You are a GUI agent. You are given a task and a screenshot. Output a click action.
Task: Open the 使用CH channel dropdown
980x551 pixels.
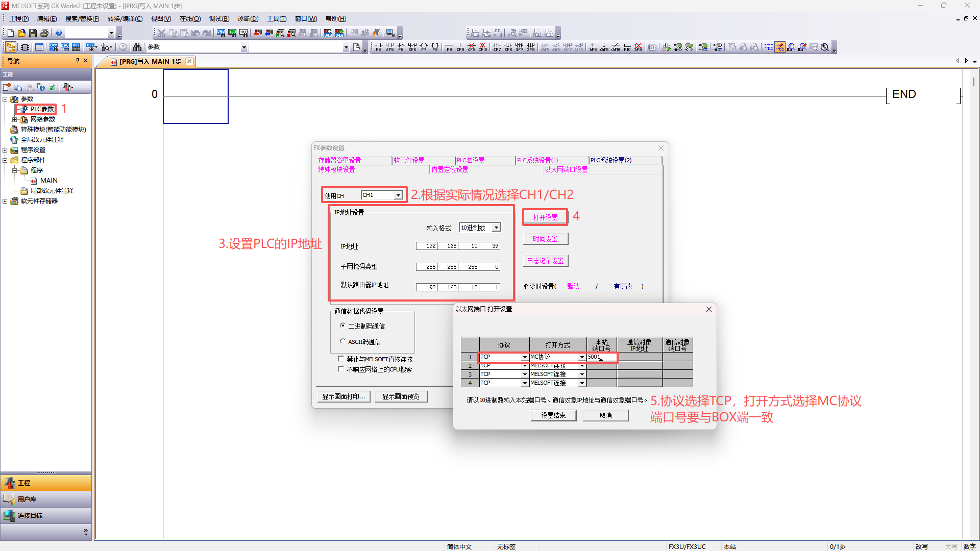(x=398, y=195)
